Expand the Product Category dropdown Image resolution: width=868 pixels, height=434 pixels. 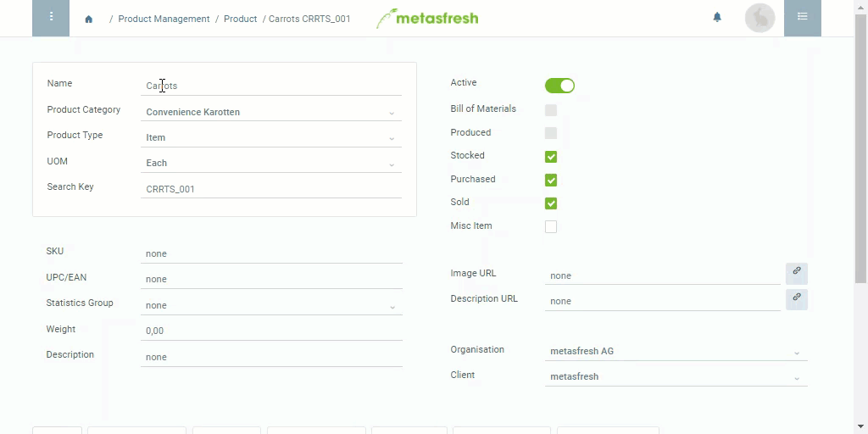[271, 112]
